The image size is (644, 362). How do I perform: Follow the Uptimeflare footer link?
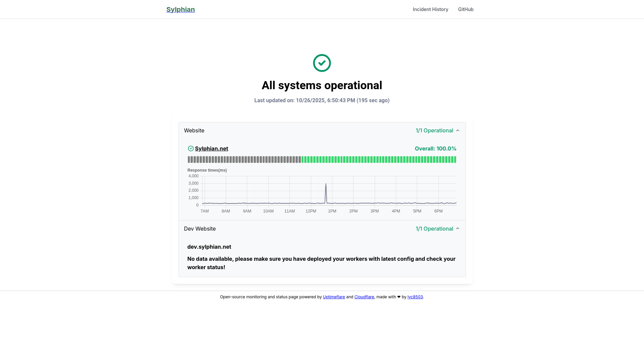pyautogui.click(x=334, y=297)
